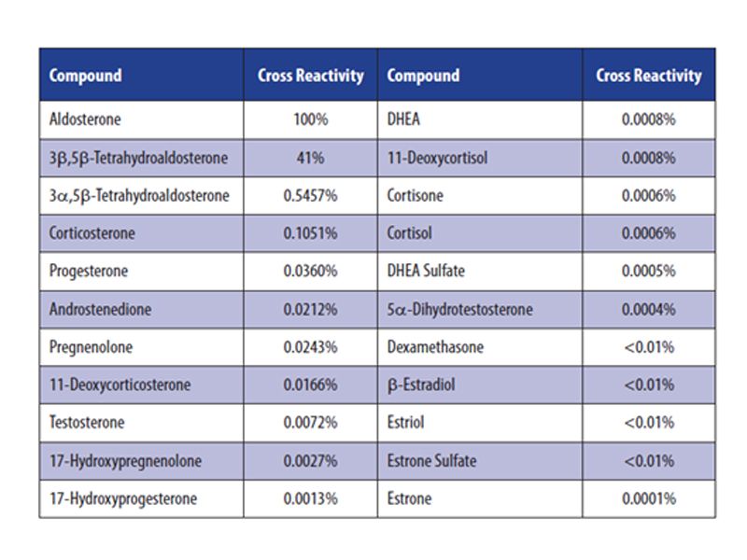Select the Androstenedione compound entry
The height and width of the screenshot is (560, 747).
pos(100,309)
